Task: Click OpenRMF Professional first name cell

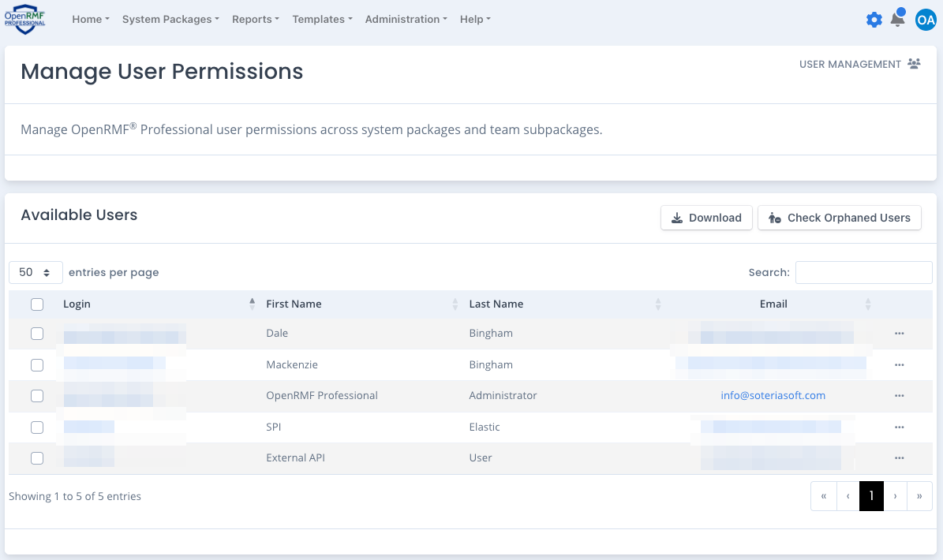Action: [x=322, y=395]
